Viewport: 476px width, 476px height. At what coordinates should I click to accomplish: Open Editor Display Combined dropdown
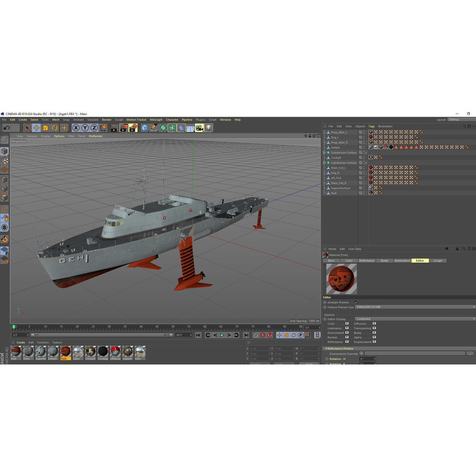tap(415, 319)
